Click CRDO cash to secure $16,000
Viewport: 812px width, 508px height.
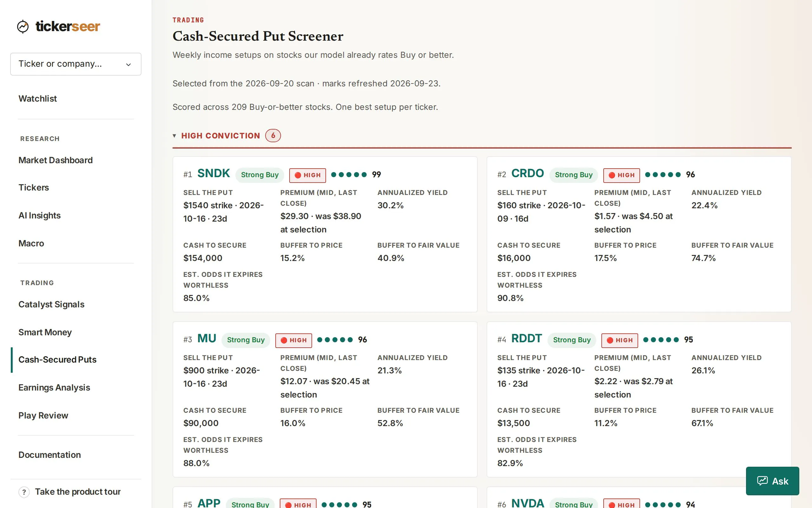[x=514, y=258]
